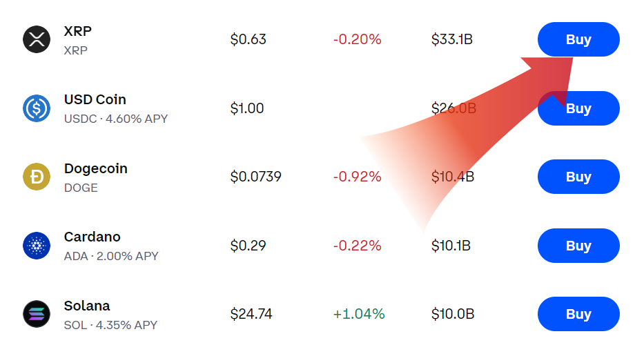The height and width of the screenshot is (345, 644).
Task: Open the USD Coin name link
Action: [95, 99]
